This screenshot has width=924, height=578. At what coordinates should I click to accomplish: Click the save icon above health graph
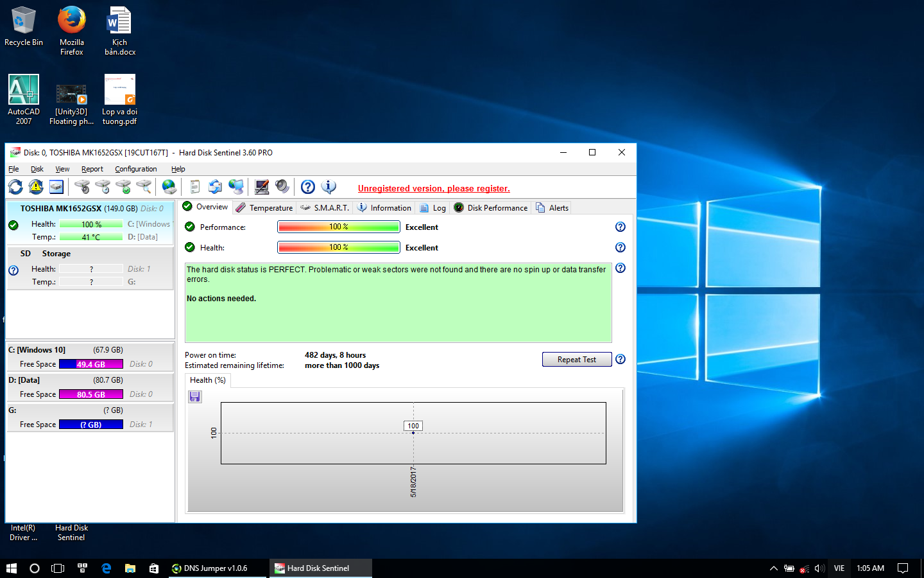coord(195,397)
